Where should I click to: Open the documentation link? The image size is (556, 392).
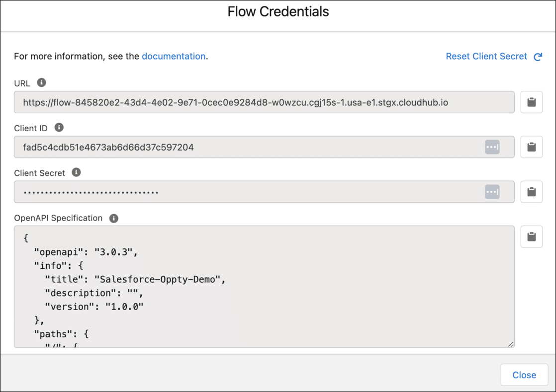tap(174, 56)
